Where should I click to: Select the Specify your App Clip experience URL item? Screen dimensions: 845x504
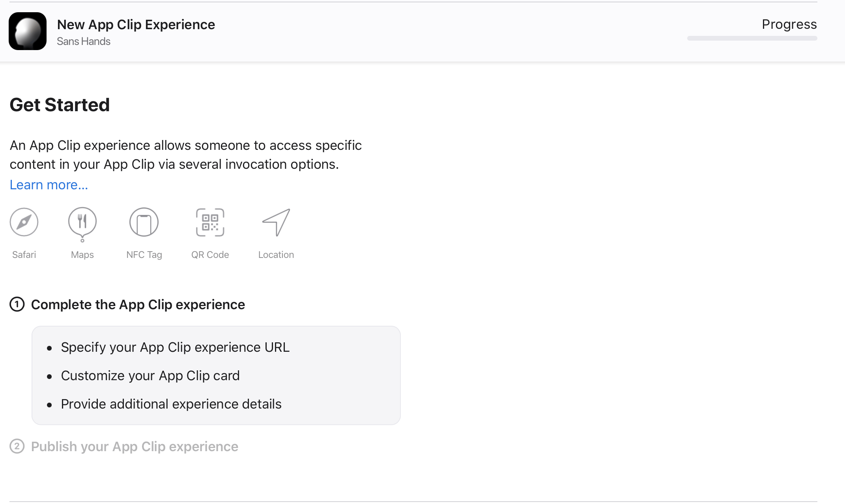(x=175, y=347)
